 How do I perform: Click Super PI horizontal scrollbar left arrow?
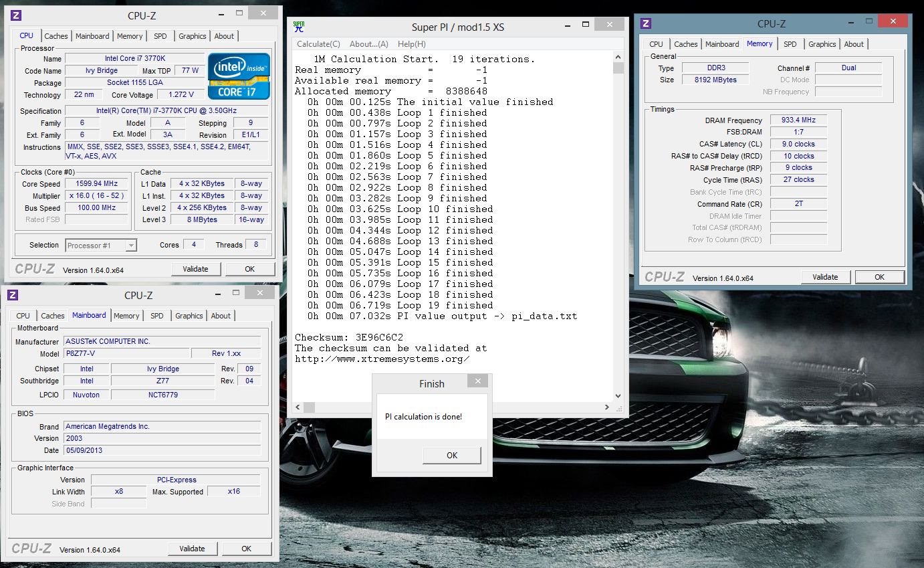299,407
